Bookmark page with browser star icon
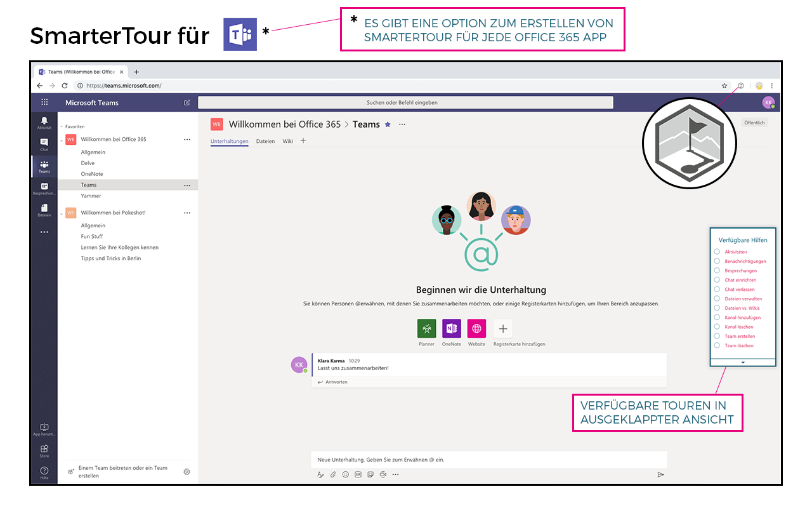This screenshot has height=508, width=812. (724, 85)
